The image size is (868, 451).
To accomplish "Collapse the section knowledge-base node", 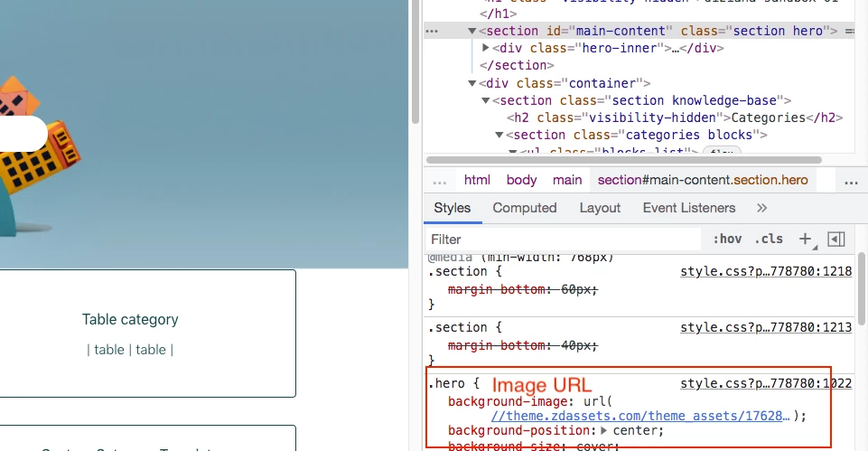I will coord(485,100).
